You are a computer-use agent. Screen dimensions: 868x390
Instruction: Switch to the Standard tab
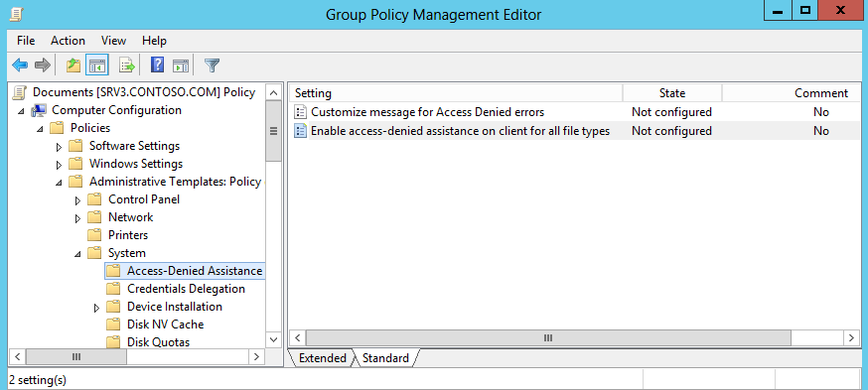[385, 358]
